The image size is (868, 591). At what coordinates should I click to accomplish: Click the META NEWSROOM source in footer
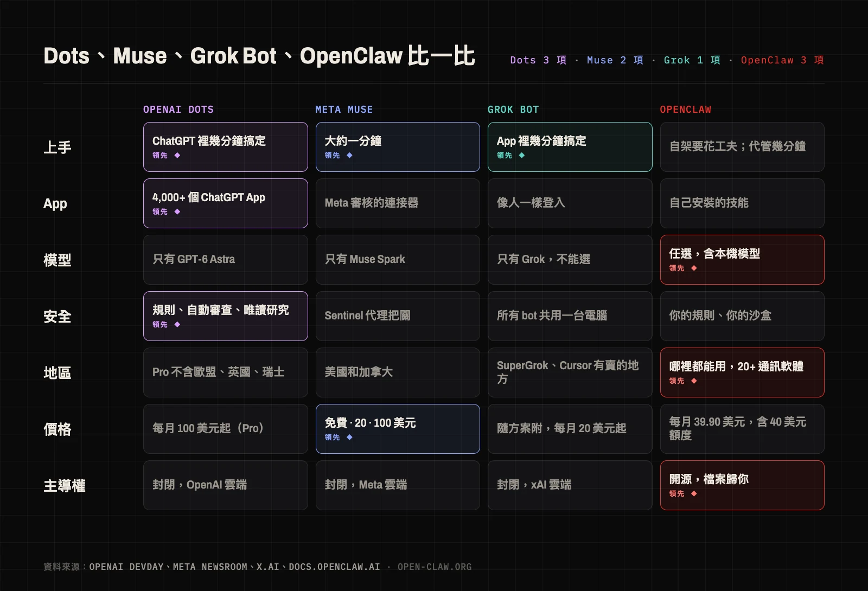click(x=210, y=567)
